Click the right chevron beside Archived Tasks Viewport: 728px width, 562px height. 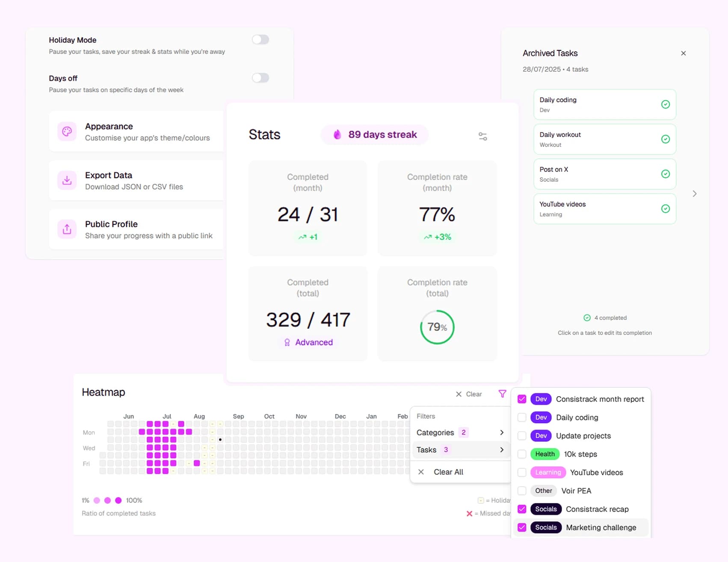694,193
